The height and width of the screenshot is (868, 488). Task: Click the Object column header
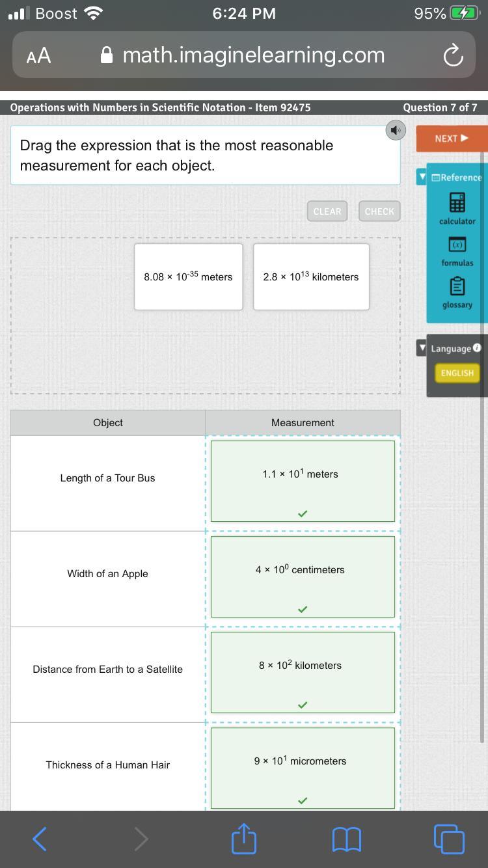click(x=108, y=423)
